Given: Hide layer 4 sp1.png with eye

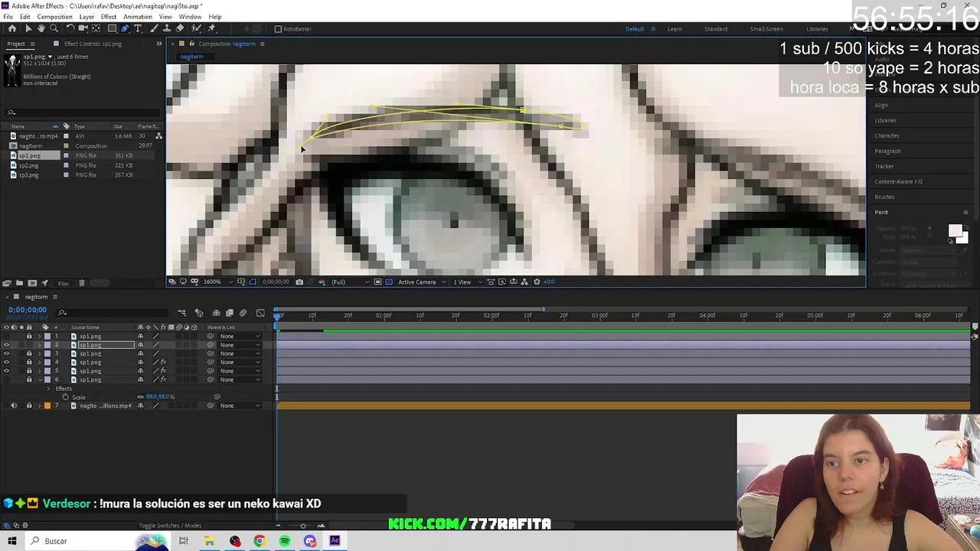Looking at the screenshot, I should 7,362.
